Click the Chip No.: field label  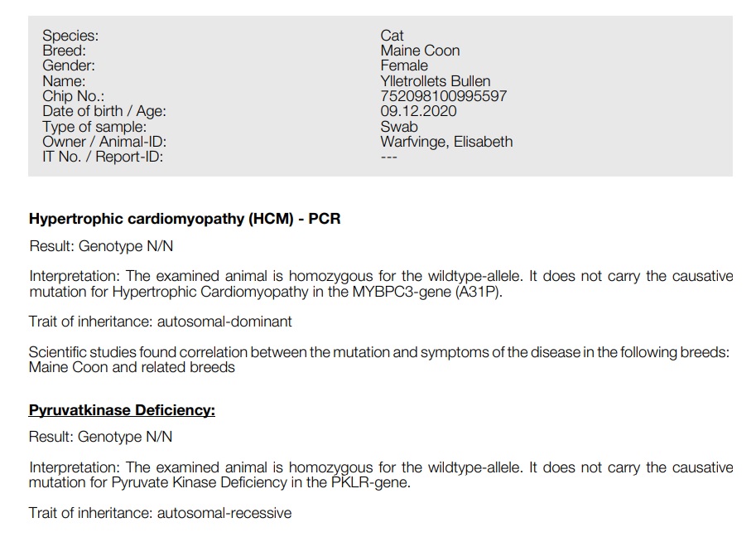click(x=74, y=96)
